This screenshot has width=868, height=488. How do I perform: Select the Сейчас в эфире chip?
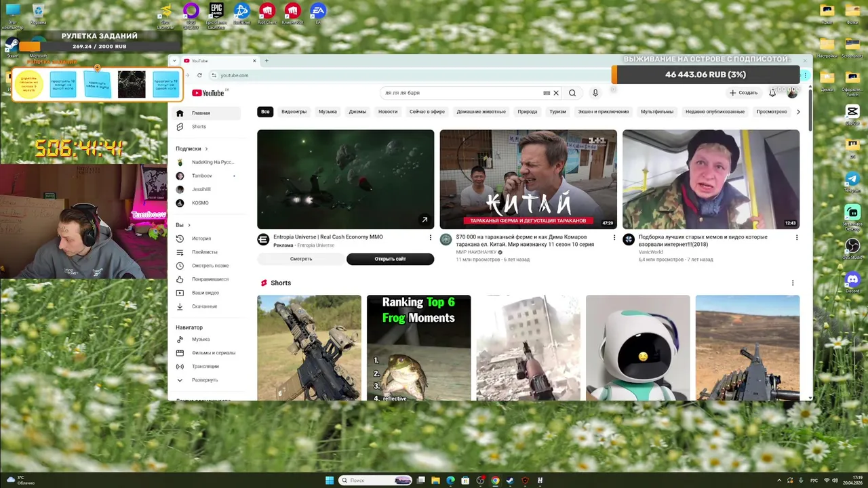pyautogui.click(x=427, y=112)
